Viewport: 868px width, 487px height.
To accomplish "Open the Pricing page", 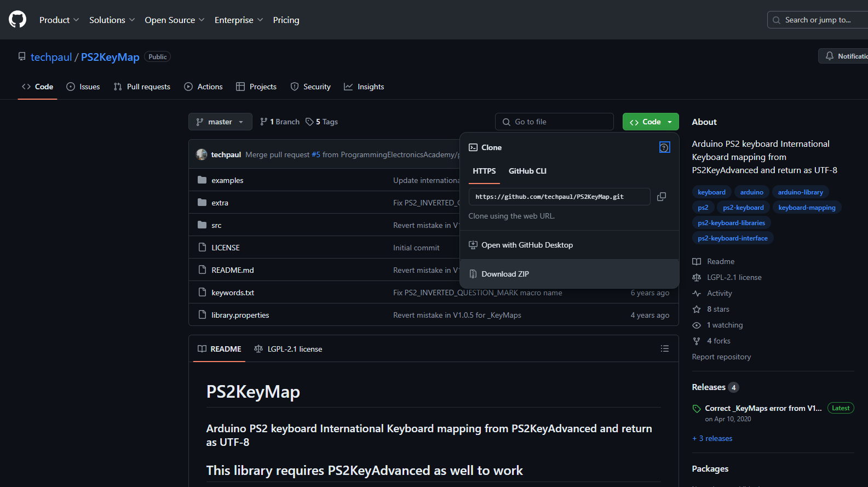I will (x=286, y=20).
